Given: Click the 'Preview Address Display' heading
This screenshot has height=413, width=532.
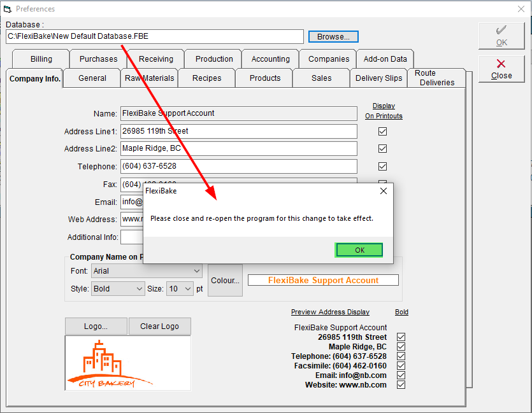Looking at the screenshot, I should coord(330,312).
